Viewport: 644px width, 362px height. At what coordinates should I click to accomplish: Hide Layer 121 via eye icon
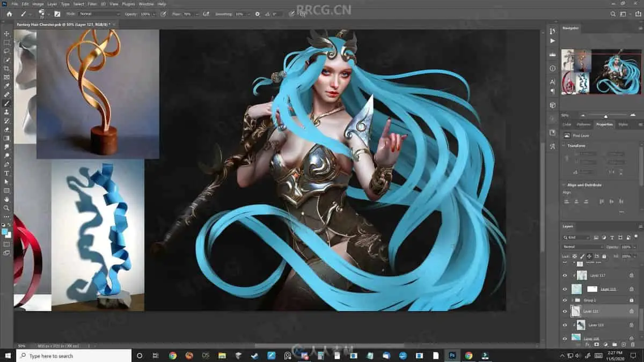pyautogui.click(x=565, y=311)
